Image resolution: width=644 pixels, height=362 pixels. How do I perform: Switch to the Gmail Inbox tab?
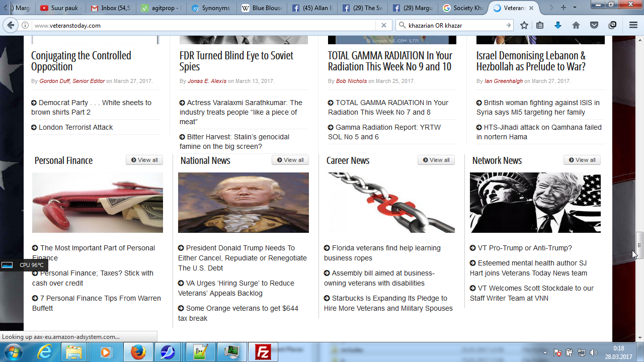click(x=110, y=8)
